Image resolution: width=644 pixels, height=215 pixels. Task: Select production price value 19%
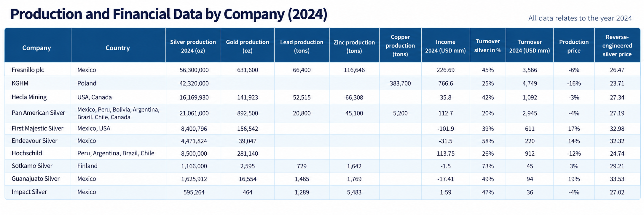click(574, 179)
